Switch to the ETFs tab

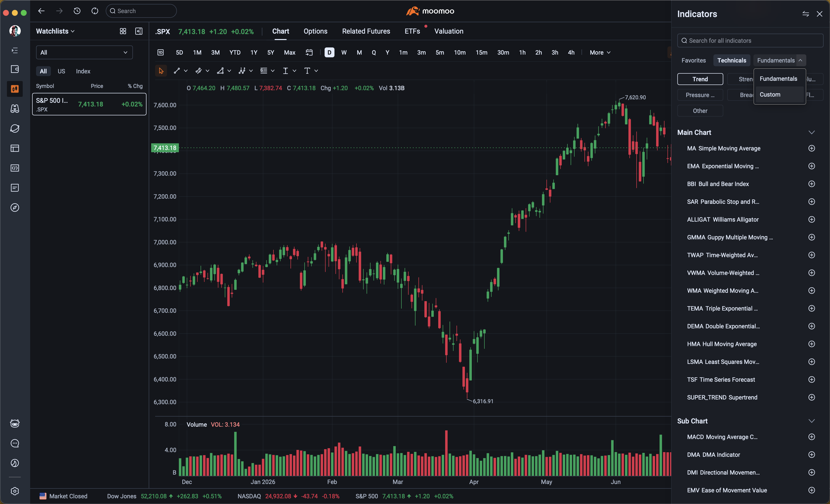412,31
